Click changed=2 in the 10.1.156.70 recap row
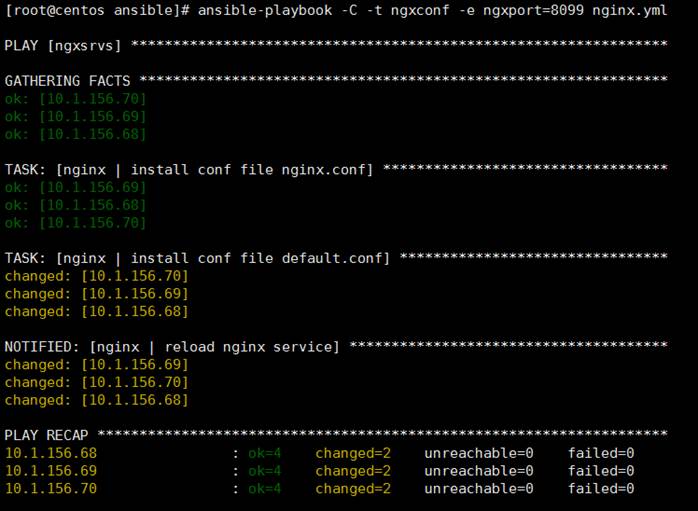Screen dimensions: 698x511 (x=353, y=489)
